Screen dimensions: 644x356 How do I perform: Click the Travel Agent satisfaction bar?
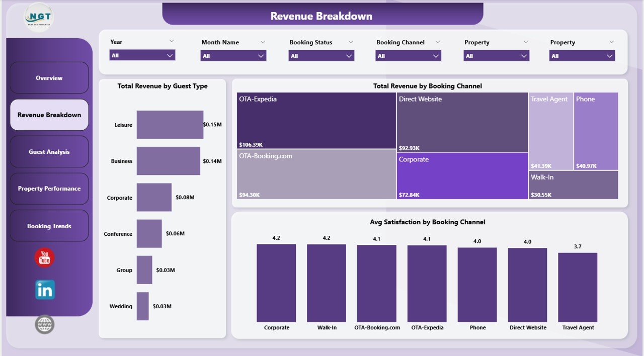coord(578,287)
